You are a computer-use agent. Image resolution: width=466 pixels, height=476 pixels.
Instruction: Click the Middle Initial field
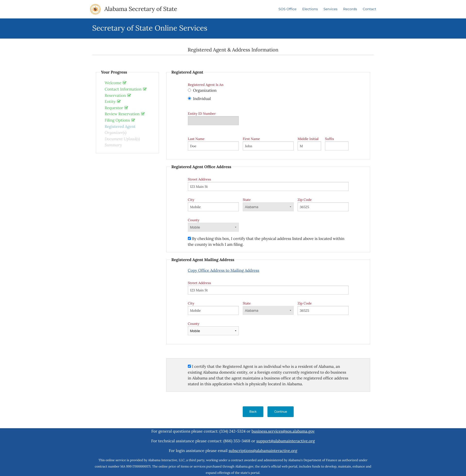309,146
